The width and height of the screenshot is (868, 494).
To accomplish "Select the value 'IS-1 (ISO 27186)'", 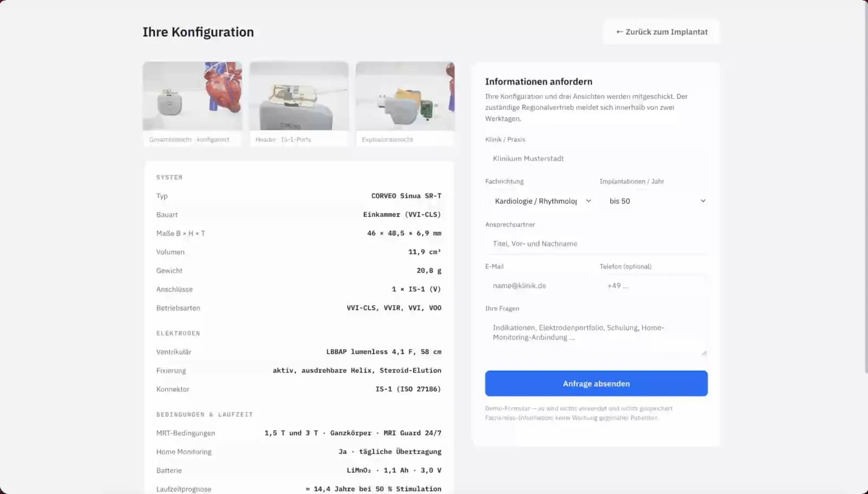I will pyautogui.click(x=409, y=389).
